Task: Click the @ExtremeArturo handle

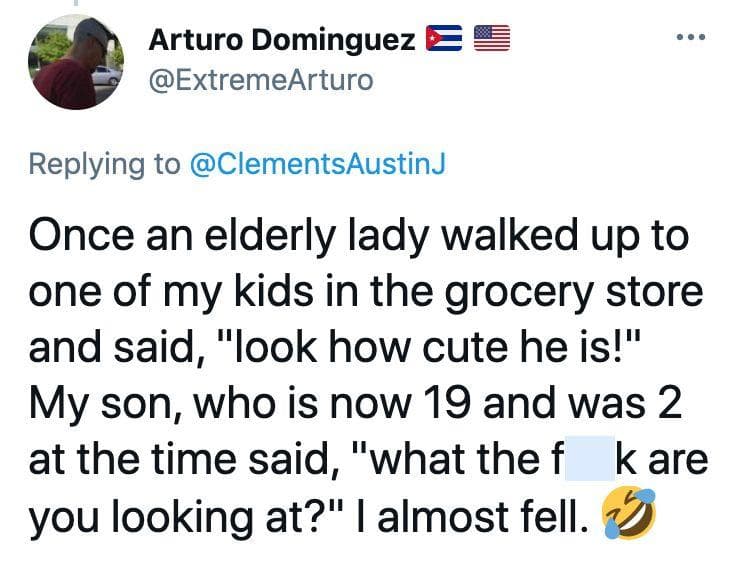Action: coord(261,81)
